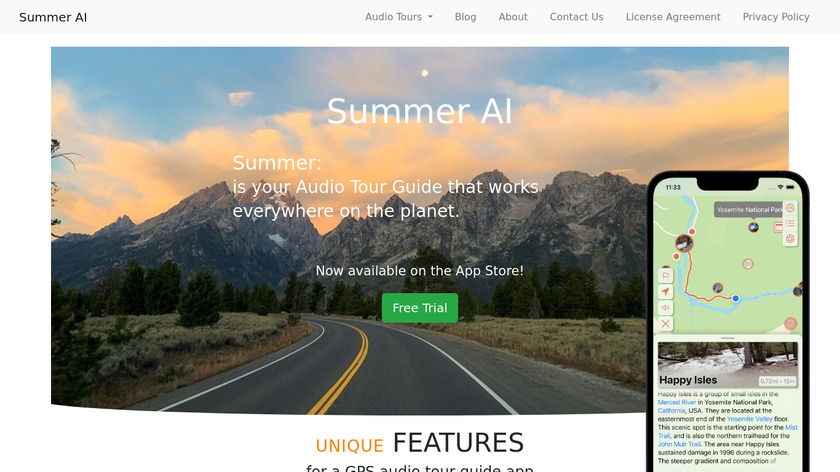Viewport: 840px width, 472px height.
Task: Tap the location arrow navigation icon
Action: pyautogui.click(x=665, y=291)
